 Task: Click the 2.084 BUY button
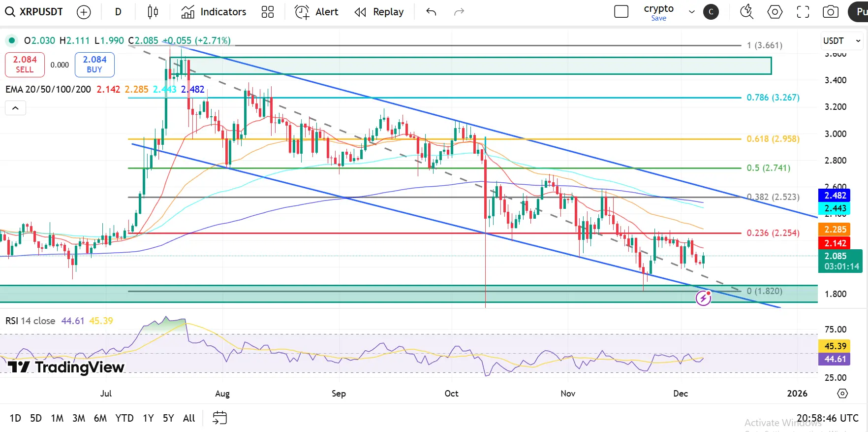point(94,65)
